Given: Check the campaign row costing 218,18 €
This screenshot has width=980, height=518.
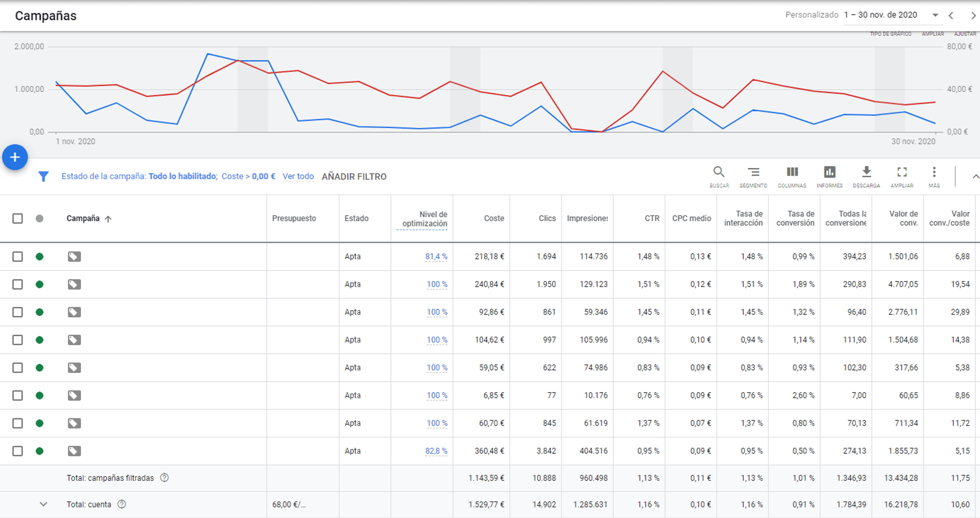Looking at the screenshot, I should point(18,257).
